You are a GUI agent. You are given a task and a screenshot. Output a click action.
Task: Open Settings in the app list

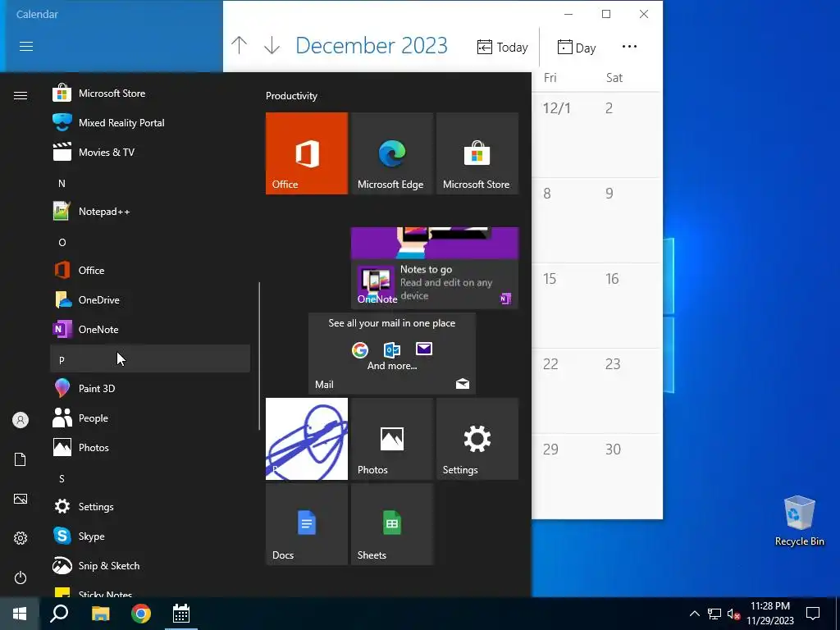click(150, 507)
